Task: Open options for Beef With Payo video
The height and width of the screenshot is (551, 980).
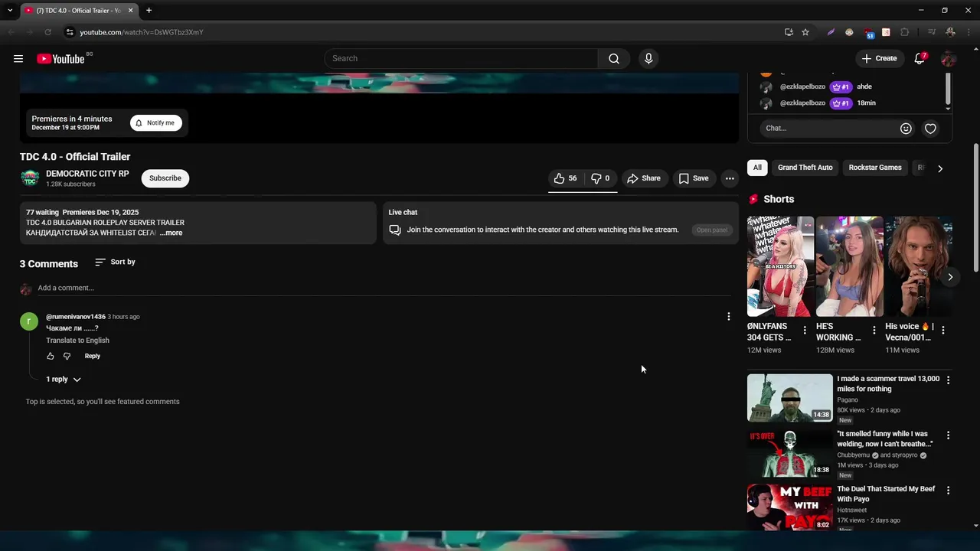Action: [x=948, y=490]
